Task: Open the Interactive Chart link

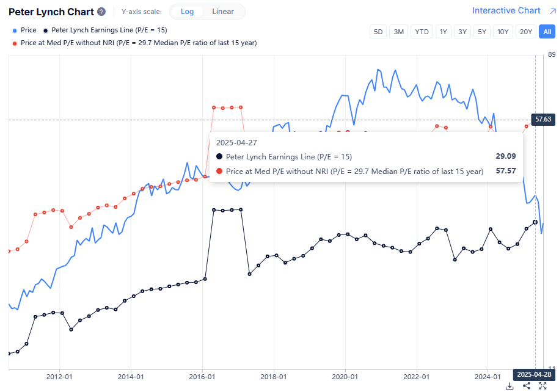Action: [x=506, y=10]
